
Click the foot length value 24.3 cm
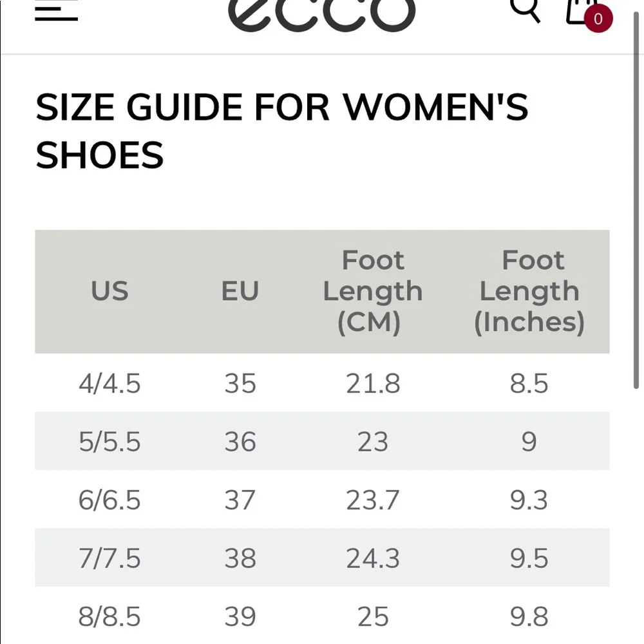tap(372, 558)
